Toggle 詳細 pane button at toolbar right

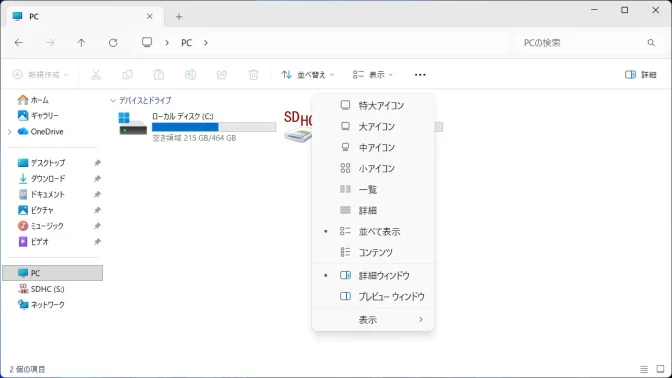click(x=640, y=75)
